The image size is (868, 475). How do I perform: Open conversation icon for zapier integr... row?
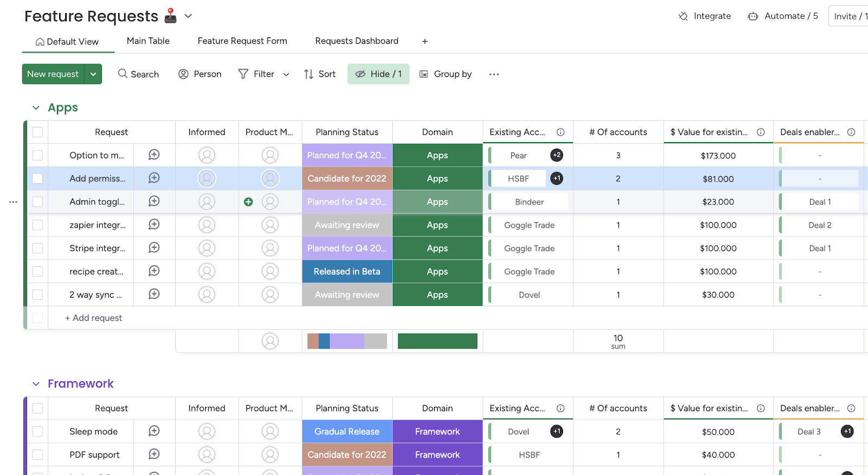[154, 224]
